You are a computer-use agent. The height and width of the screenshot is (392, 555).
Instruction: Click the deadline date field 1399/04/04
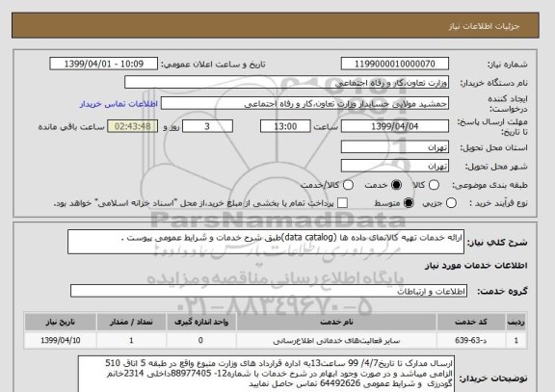(x=395, y=126)
